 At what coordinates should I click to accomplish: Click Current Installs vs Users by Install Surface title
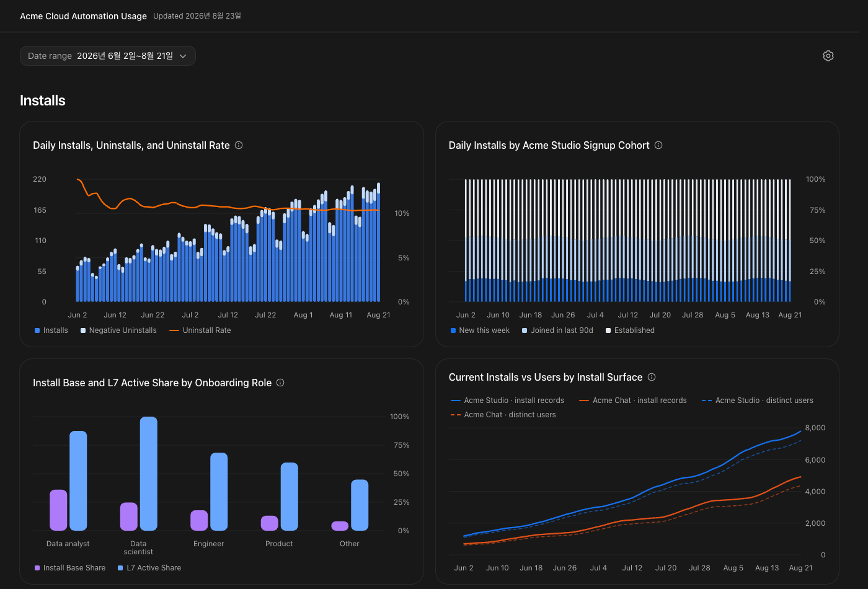tap(546, 377)
